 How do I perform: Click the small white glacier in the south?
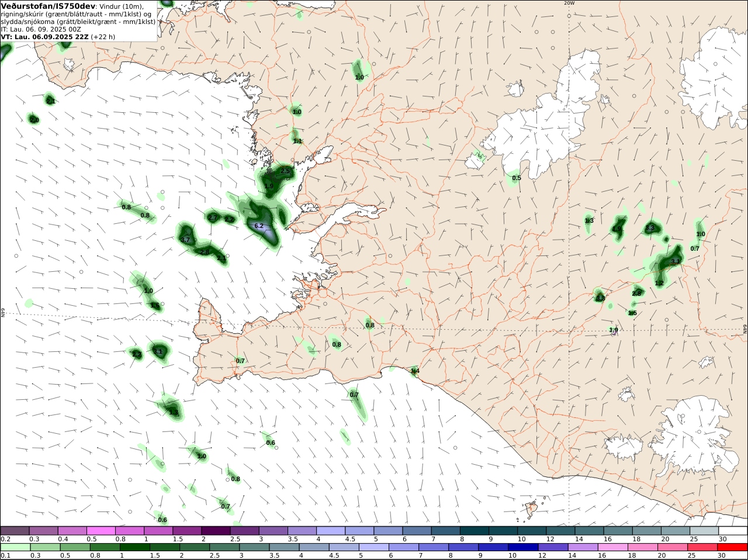tap(624, 448)
